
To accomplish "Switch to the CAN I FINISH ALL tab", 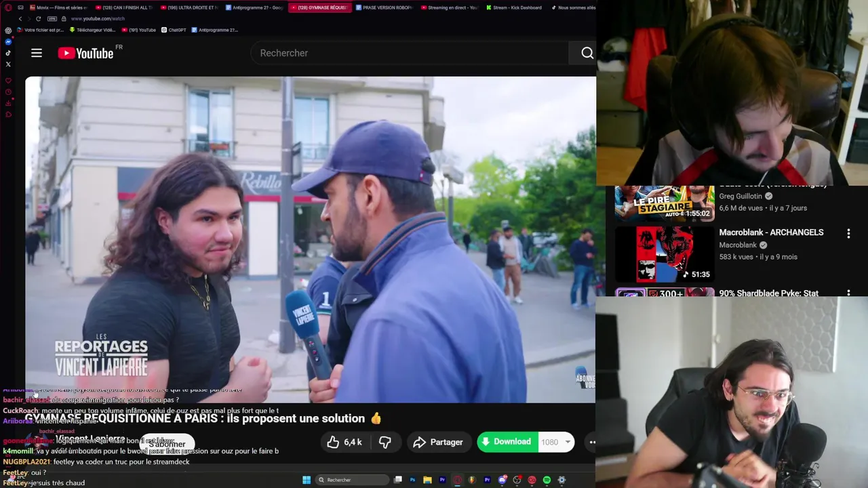I will point(125,7).
